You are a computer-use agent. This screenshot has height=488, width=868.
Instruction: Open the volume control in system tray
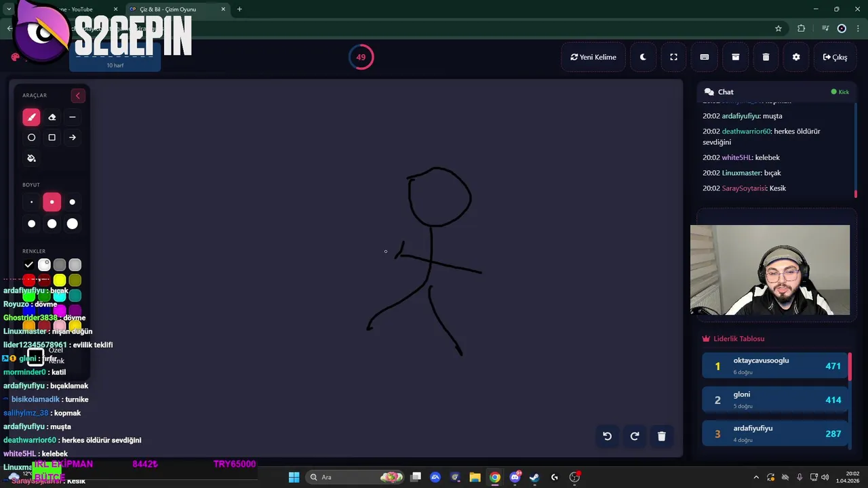(825, 477)
